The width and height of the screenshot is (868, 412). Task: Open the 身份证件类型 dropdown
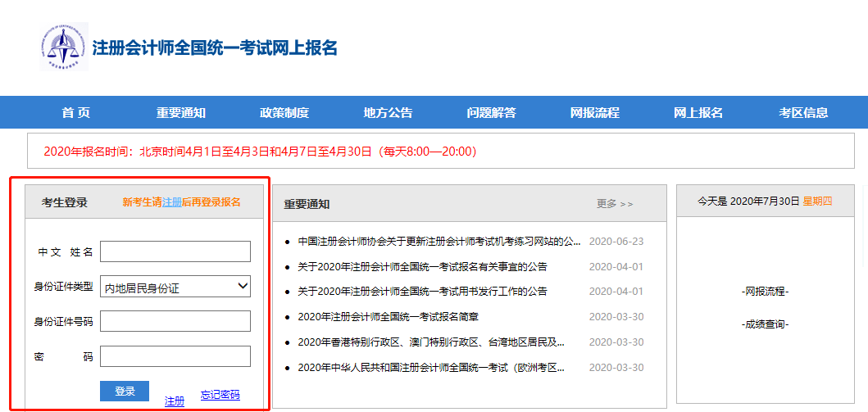[175, 287]
